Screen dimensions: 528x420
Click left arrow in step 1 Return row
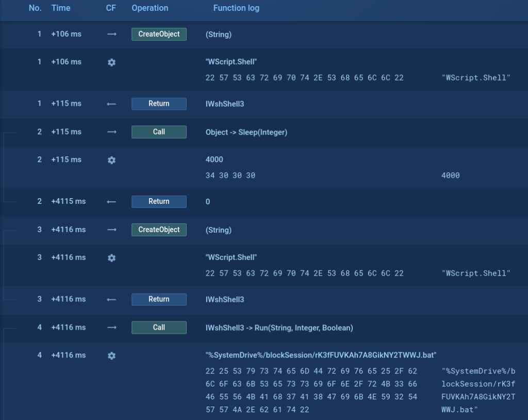click(x=111, y=104)
